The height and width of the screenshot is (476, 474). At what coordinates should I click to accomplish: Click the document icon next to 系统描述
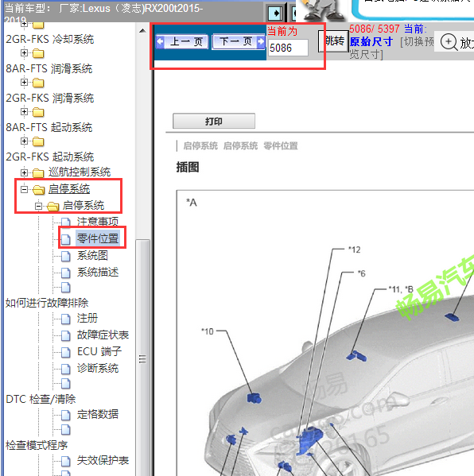point(66,273)
